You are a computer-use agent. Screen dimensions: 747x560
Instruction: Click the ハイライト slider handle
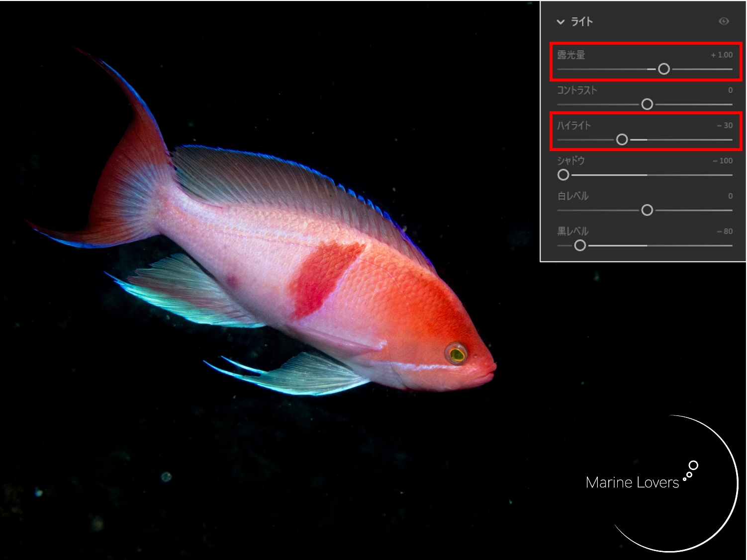pos(622,140)
